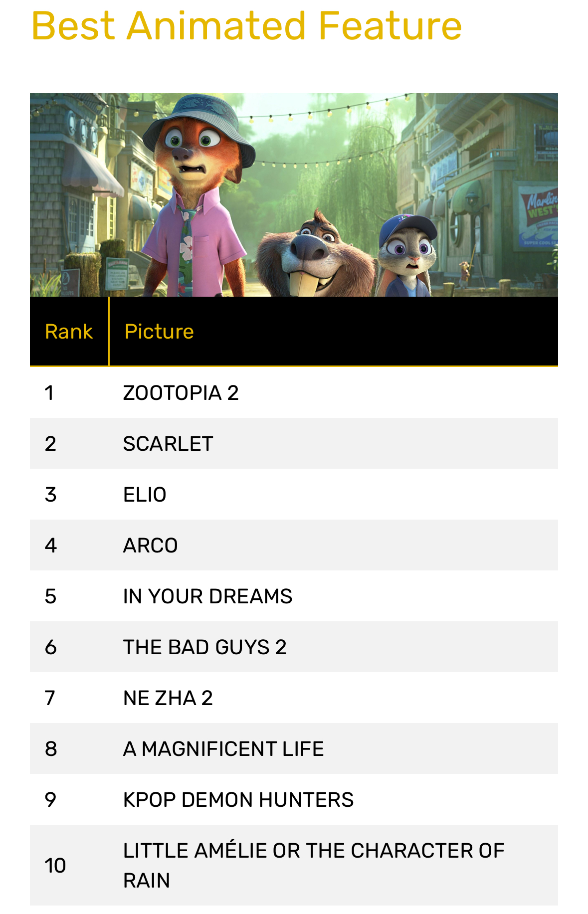The width and height of the screenshot is (588, 914).
Task: Select NE ZHA 2 in list
Action: click(168, 698)
